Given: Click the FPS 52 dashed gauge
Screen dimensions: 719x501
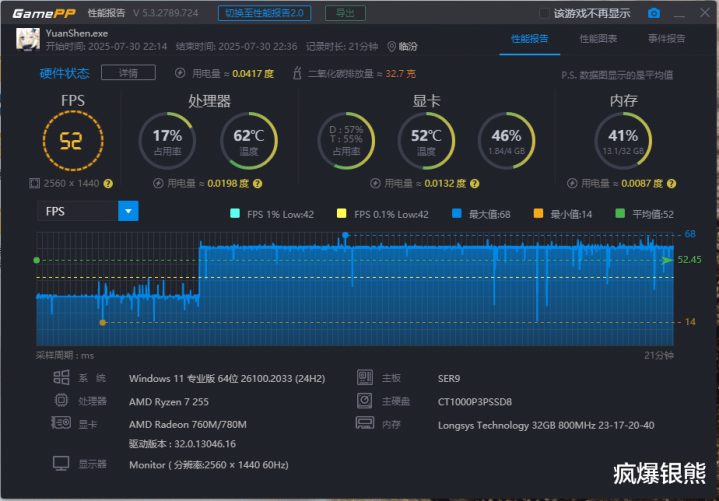Looking at the screenshot, I should tap(73, 141).
